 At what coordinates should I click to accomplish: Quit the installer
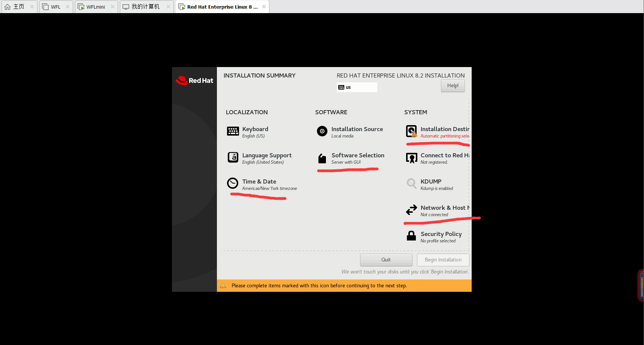coord(386,260)
